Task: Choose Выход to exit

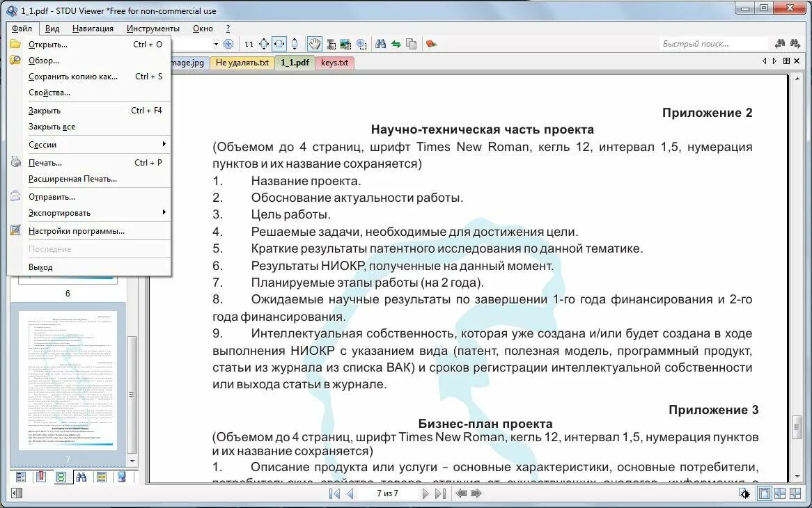Action: pos(89,267)
